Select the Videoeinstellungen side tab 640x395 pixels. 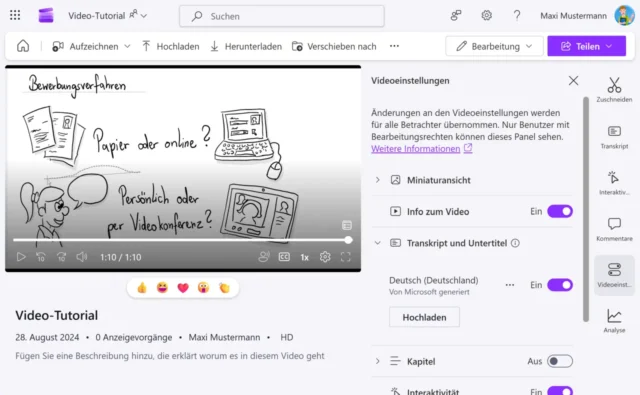click(614, 275)
